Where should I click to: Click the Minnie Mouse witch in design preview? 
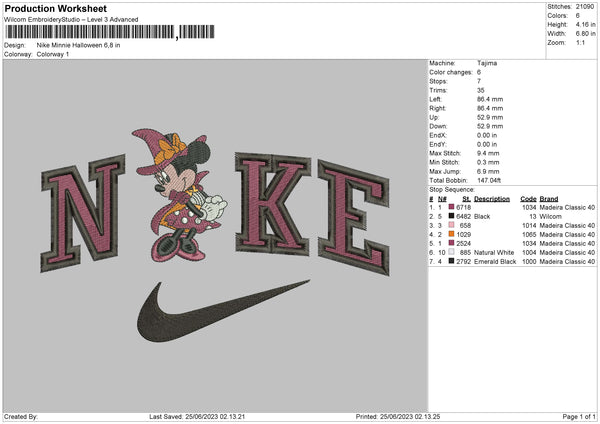click(180, 195)
